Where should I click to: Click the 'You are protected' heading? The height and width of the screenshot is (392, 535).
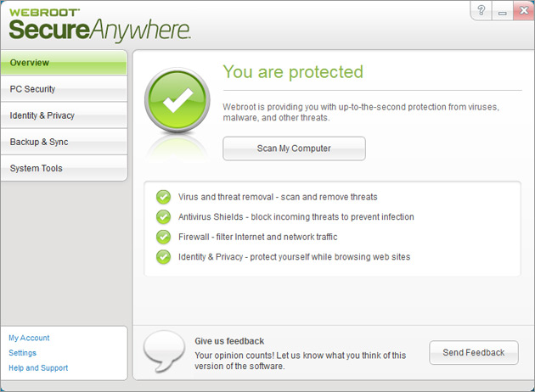pos(293,72)
